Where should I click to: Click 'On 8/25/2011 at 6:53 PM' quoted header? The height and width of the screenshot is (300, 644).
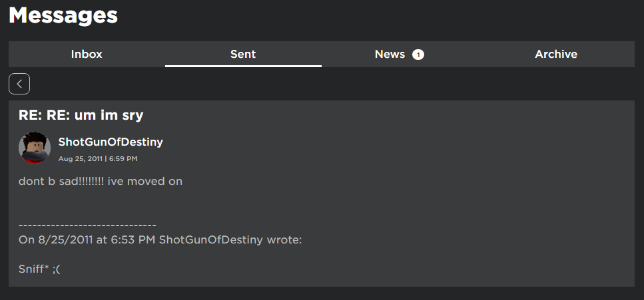pyautogui.click(x=87, y=239)
